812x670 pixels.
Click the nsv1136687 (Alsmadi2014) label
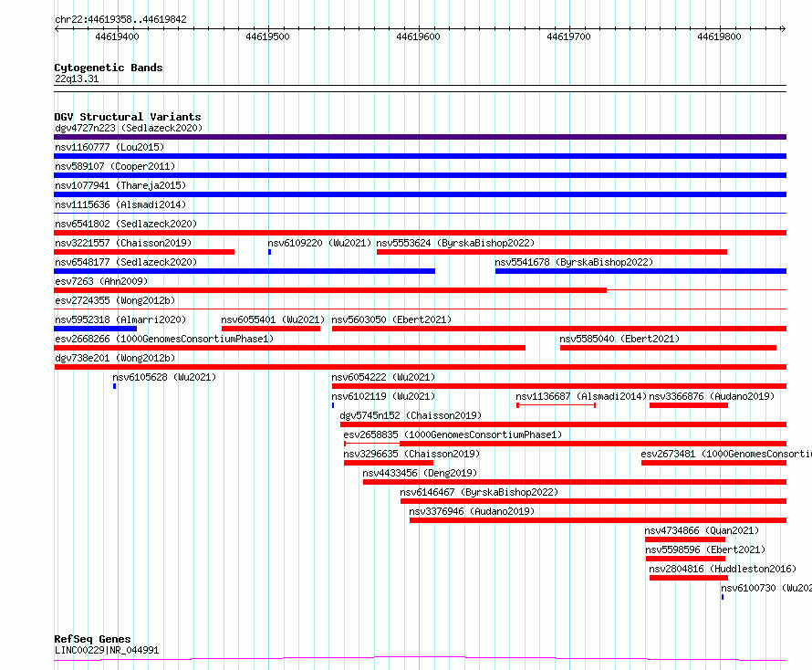[581, 396]
